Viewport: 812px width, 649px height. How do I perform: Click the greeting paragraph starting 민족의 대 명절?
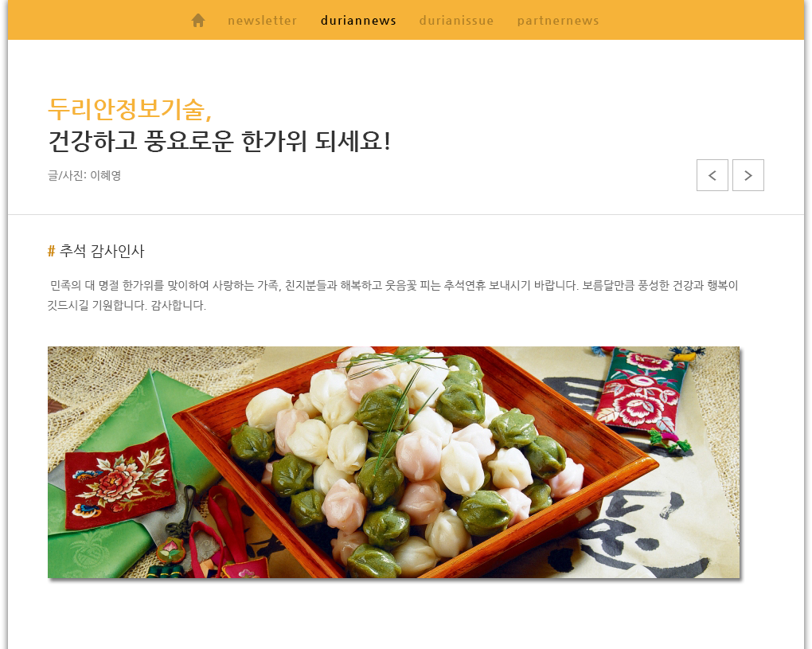point(393,295)
